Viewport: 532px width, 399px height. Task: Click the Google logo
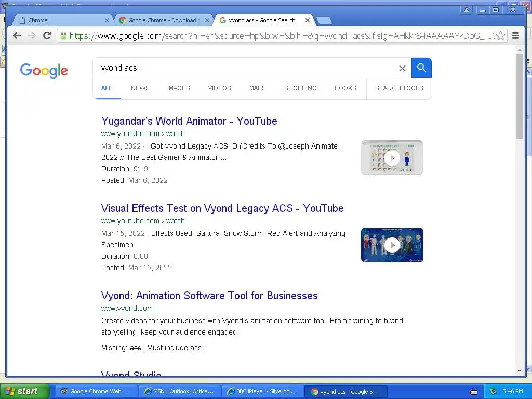[44, 71]
